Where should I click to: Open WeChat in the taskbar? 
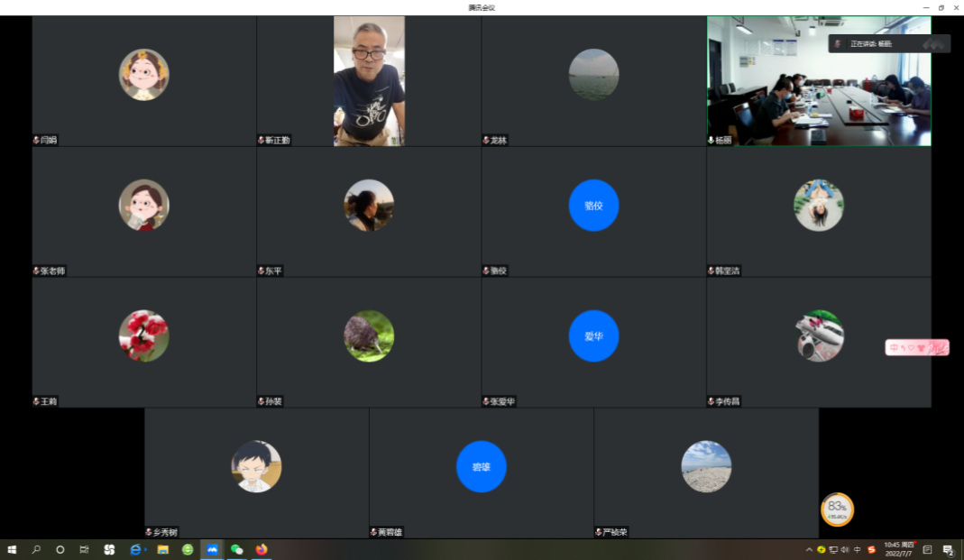237,549
